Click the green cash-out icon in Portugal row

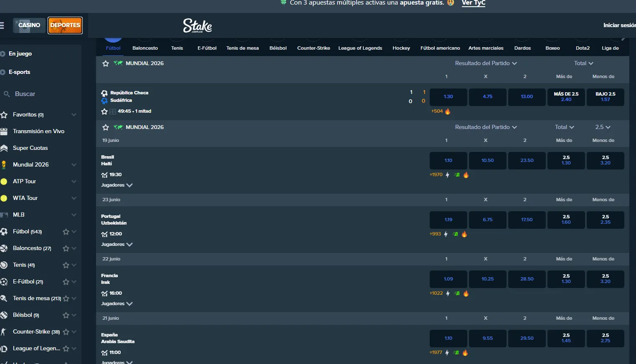[455, 234]
